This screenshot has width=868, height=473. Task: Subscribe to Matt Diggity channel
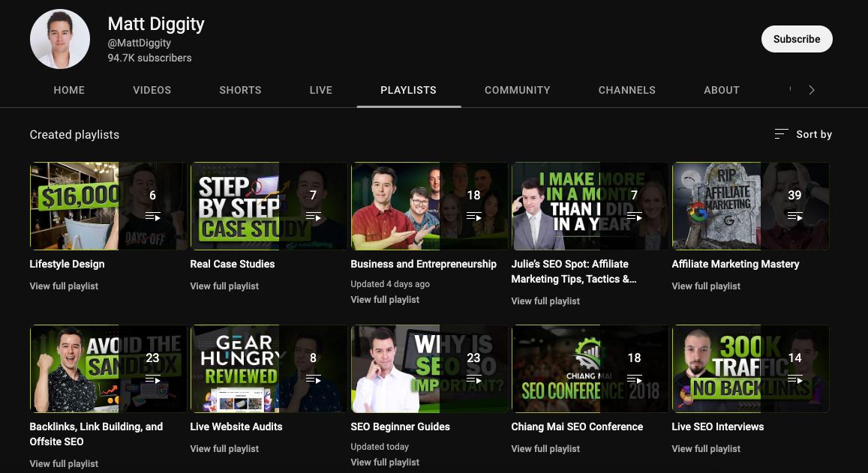click(796, 39)
